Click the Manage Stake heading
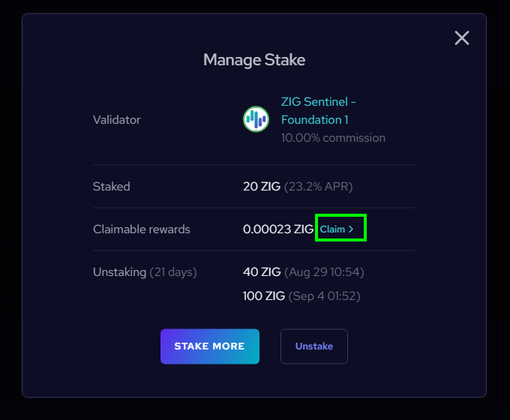 tap(254, 60)
